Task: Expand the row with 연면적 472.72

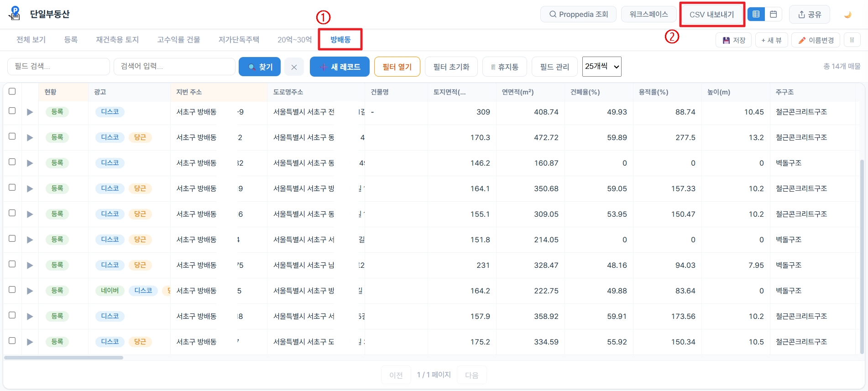Action: (x=30, y=138)
